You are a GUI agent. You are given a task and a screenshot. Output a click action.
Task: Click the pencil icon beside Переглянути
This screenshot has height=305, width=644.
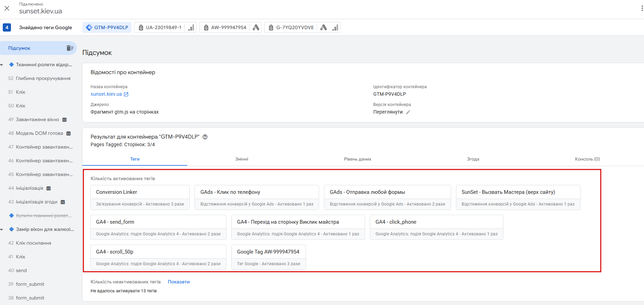(408, 112)
